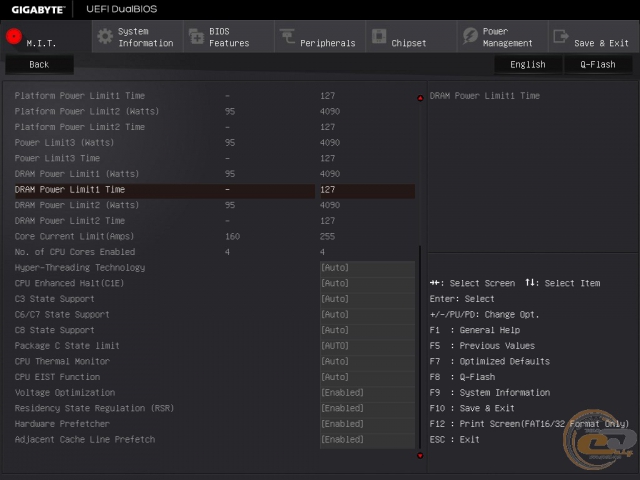Click the Peripherals icon
Viewport: 640px width, 480px height.
pos(287,36)
